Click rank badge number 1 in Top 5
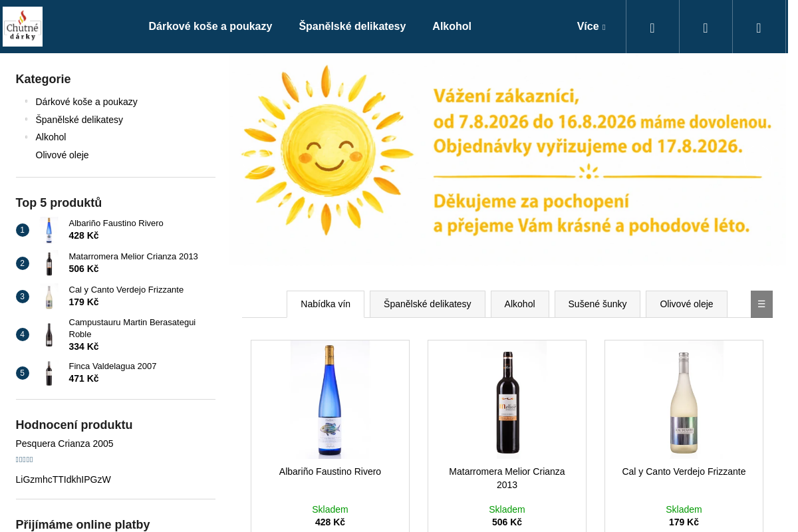The width and height of the screenshot is (798, 532). click(23, 230)
